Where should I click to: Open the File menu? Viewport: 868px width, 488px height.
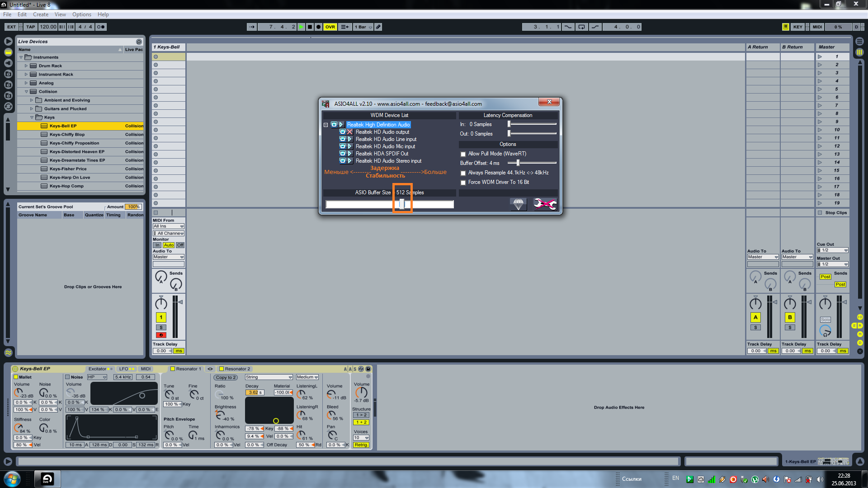(x=7, y=14)
